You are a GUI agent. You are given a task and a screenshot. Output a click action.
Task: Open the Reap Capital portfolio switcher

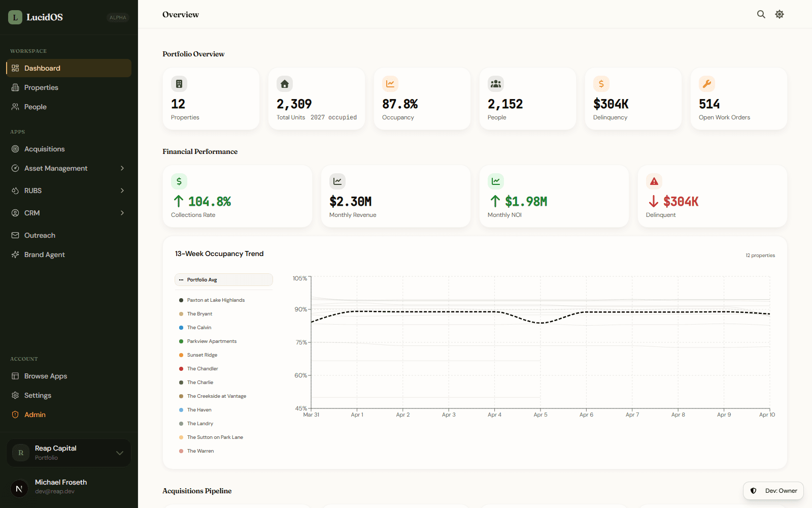[x=69, y=453]
